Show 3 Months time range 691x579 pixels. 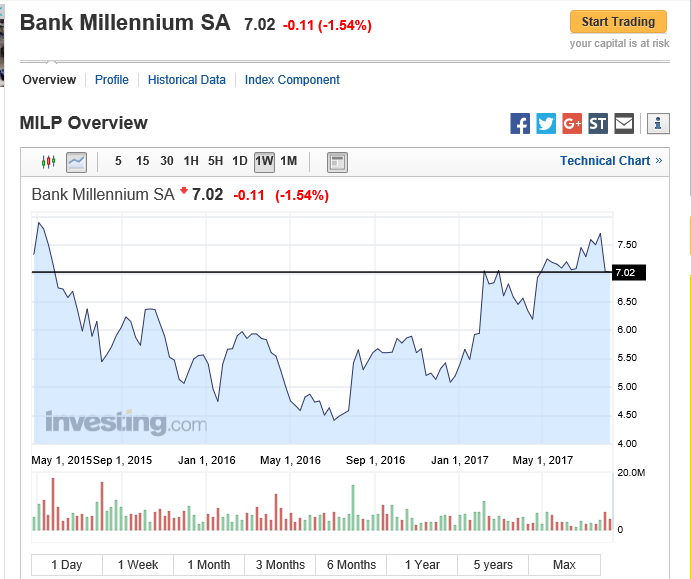pos(280,564)
